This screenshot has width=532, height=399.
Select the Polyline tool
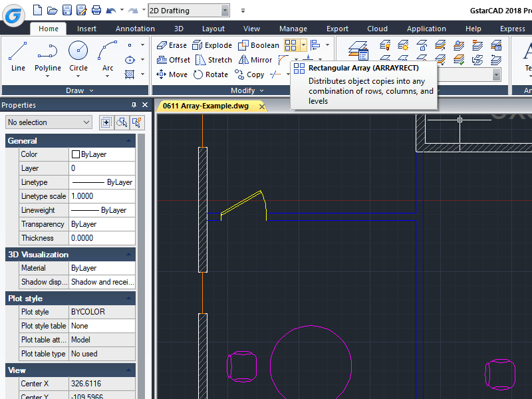[x=47, y=57]
